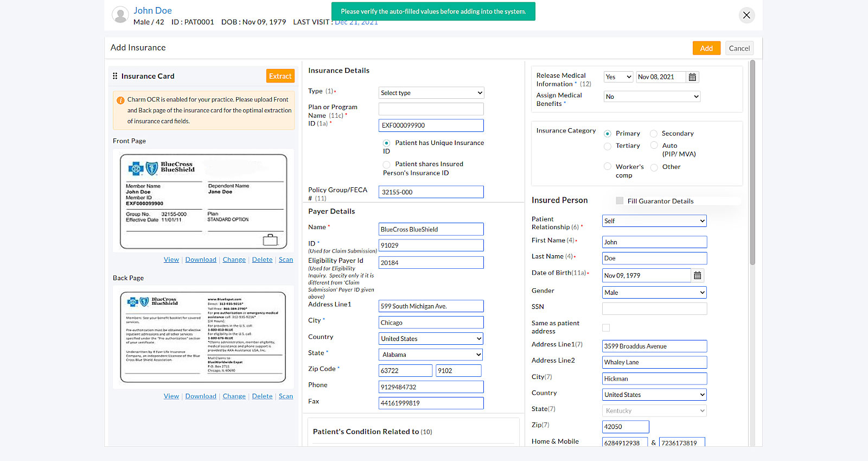
Task: Close the patient panel with the X icon
Action: point(746,15)
